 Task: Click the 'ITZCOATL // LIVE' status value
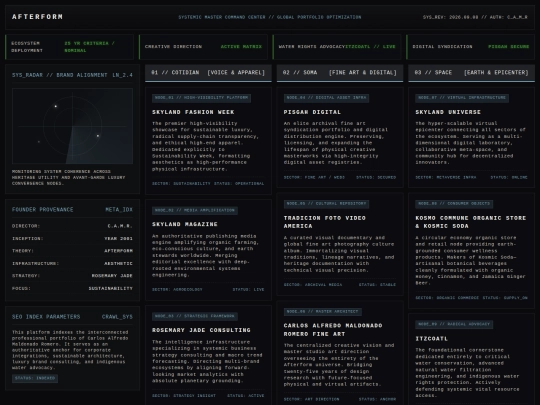tap(370, 46)
